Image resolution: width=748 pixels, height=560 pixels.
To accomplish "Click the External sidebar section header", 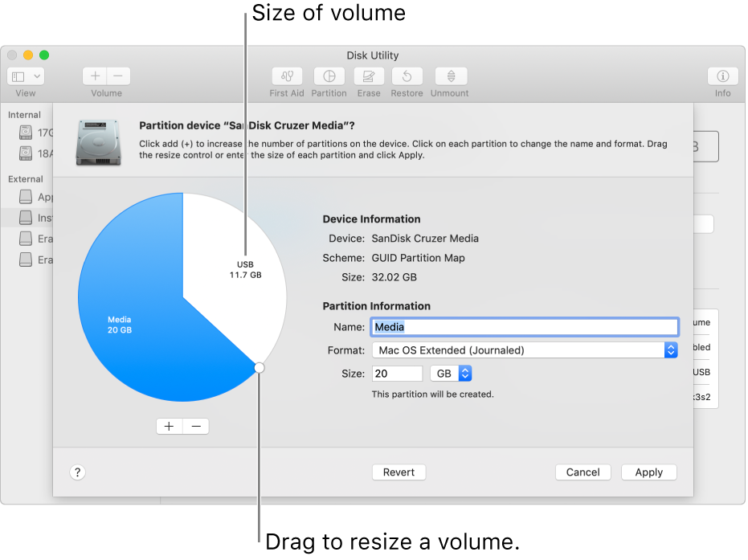I will tap(26, 179).
